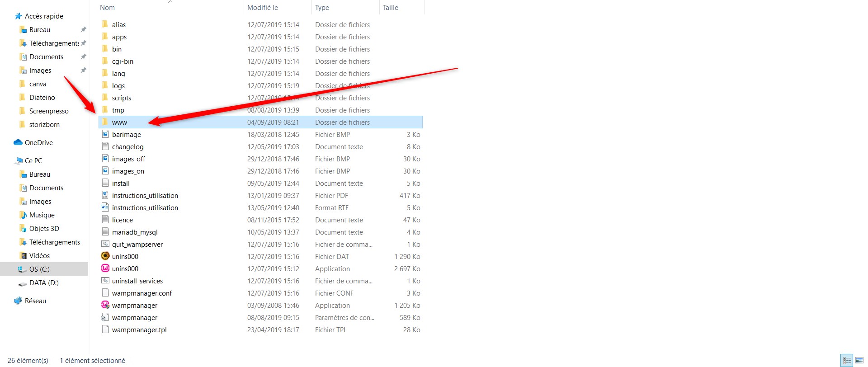Open pinned Documents in Accès rapide
868x367 pixels.
(46, 56)
